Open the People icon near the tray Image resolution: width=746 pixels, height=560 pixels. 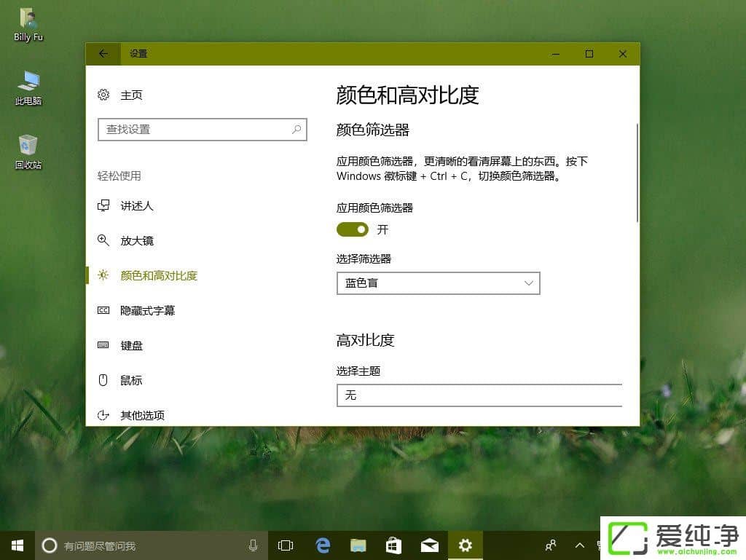pos(550,545)
